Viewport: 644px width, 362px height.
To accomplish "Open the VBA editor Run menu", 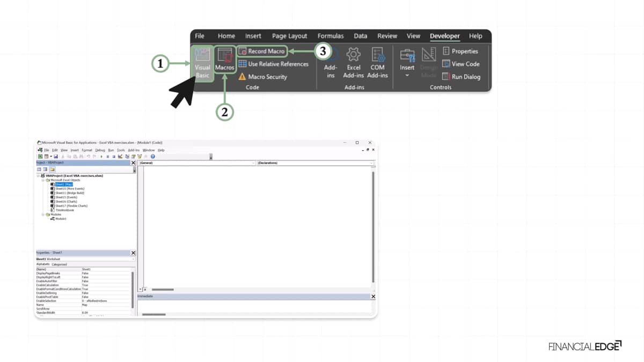I will (x=111, y=150).
